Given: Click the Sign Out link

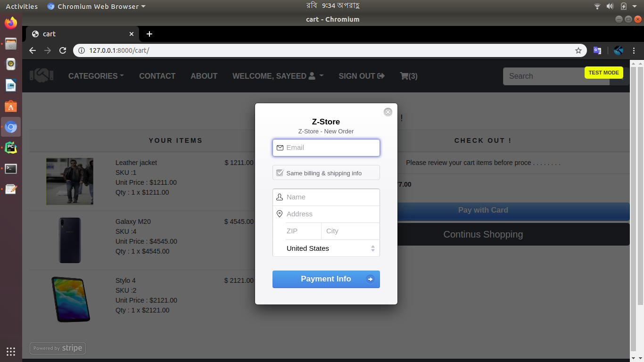Looking at the screenshot, I should coord(362,76).
